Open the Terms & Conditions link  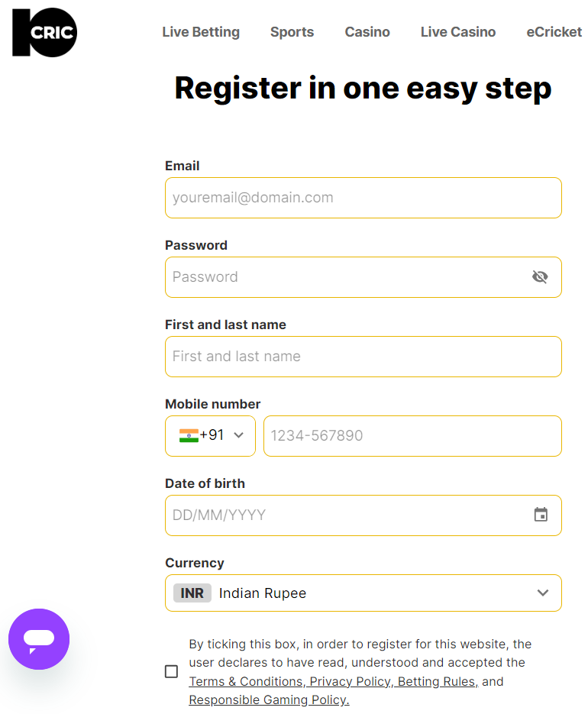point(247,681)
